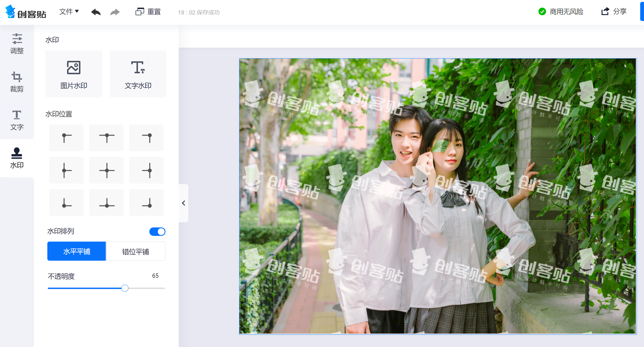Viewport: 644px width, 347px height.
Task: Click the 分享 share icon
Action: coord(605,11)
